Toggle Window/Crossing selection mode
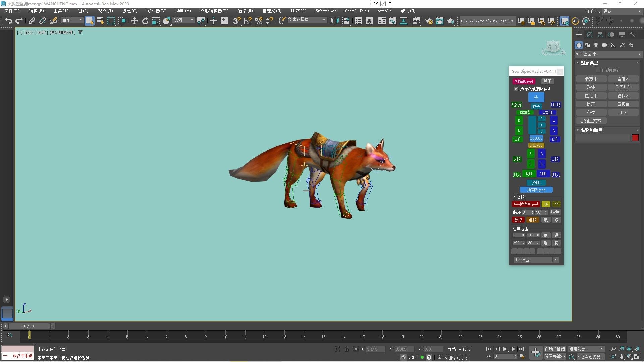The width and height of the screenshot is (644, 362). pyautogui.click(x=121, y=21)
